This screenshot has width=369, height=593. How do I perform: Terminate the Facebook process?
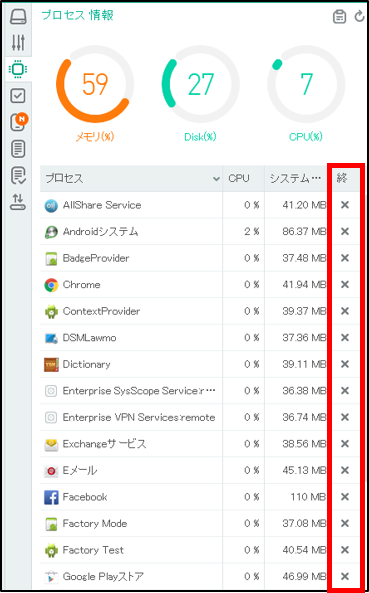coord(344,497)
